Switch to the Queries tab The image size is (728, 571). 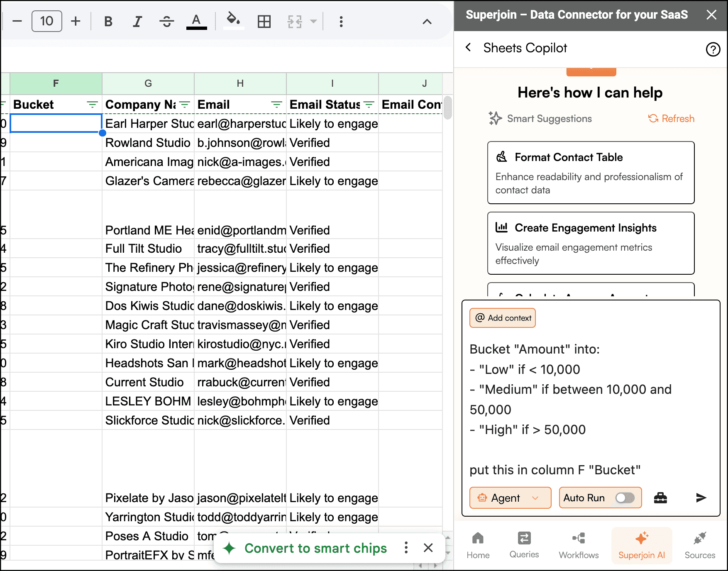pos(524,545)
